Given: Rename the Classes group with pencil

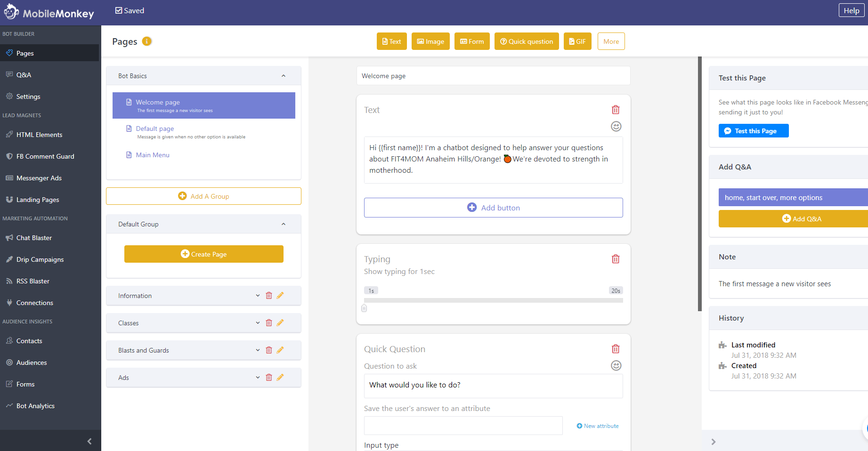Looking at the screenshot, I should point(280,323).
